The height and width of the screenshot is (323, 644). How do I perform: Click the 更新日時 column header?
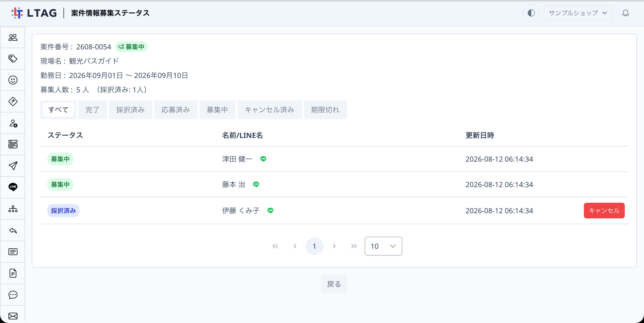(x=479, y=135)
